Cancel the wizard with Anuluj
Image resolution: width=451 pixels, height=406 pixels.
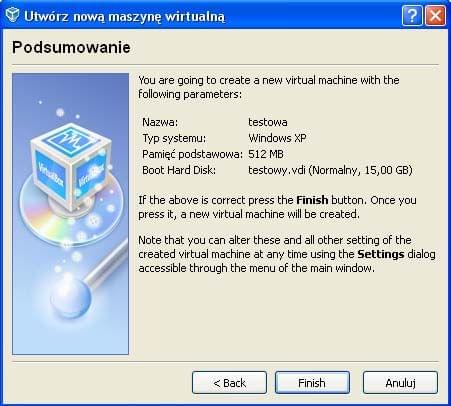400,383
